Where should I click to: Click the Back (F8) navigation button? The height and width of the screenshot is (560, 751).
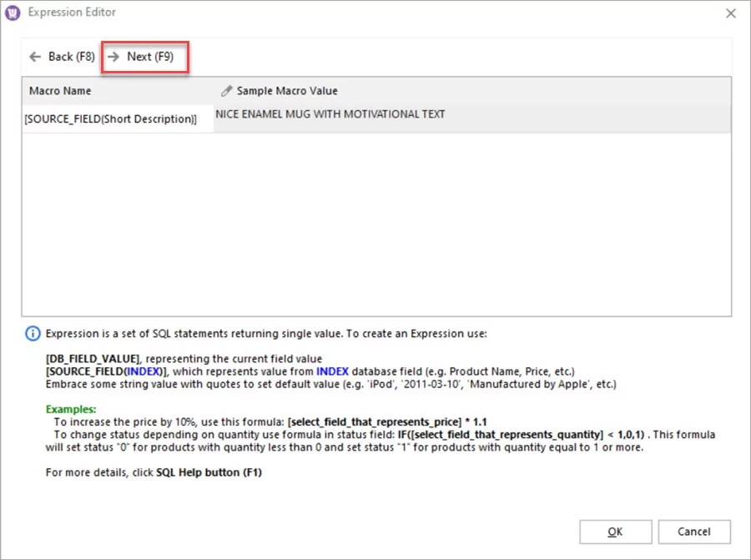point(61,56)
